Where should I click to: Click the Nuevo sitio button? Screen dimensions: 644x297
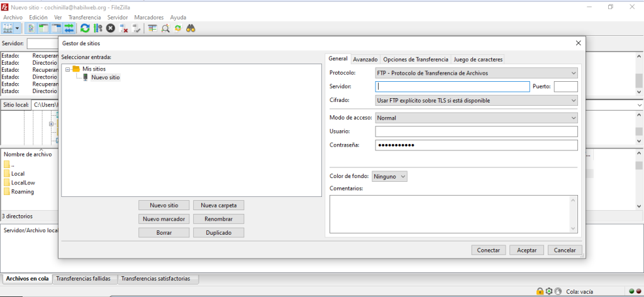pyautogui.click(x=164, y=205)
